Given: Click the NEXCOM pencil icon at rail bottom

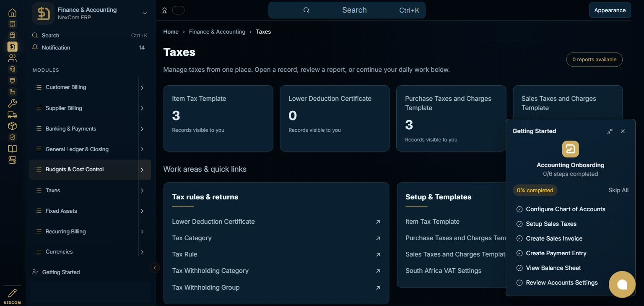Looking at the screenshot, I should pyautogui.click(x=12, y=293).
